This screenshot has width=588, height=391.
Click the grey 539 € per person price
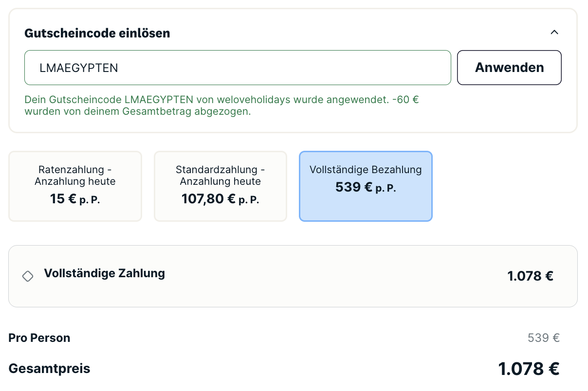(x=544, y=338)
